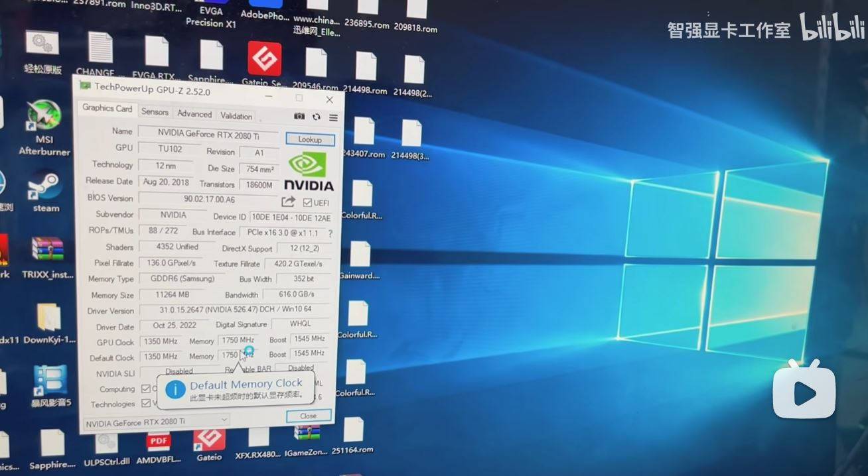Open the Validation tab
This screenshot has width=868, height=476.
click(236, 116)
